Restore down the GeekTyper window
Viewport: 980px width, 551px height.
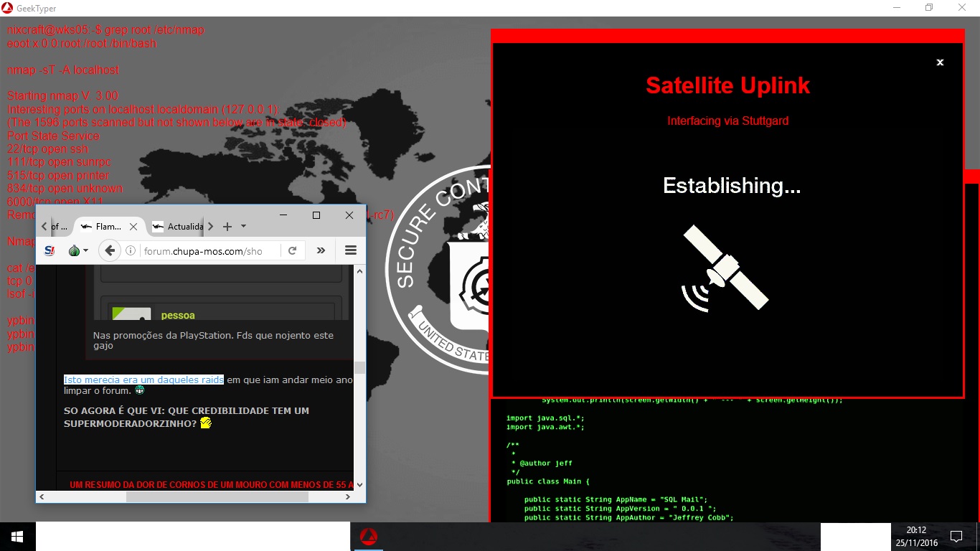pyautogui.click(x=929, y=8)
